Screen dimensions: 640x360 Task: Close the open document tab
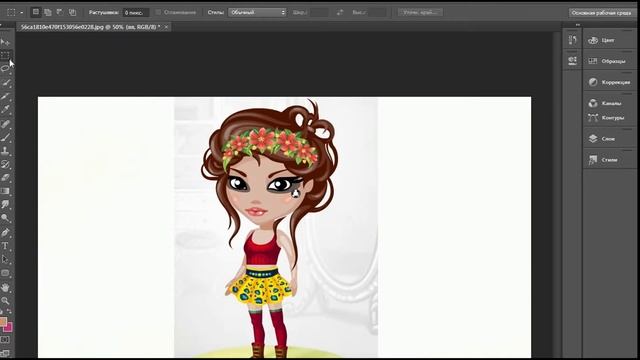[x=166, y=27]
